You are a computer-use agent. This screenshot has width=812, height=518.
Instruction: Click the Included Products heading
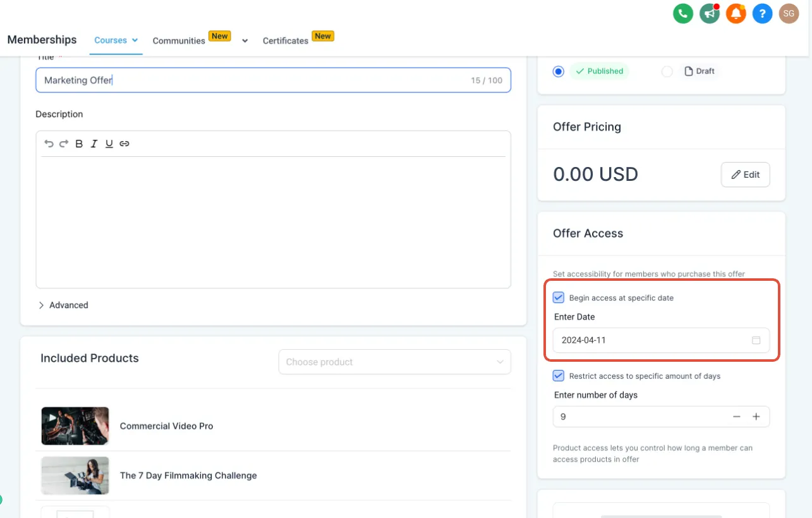point(90,358)
